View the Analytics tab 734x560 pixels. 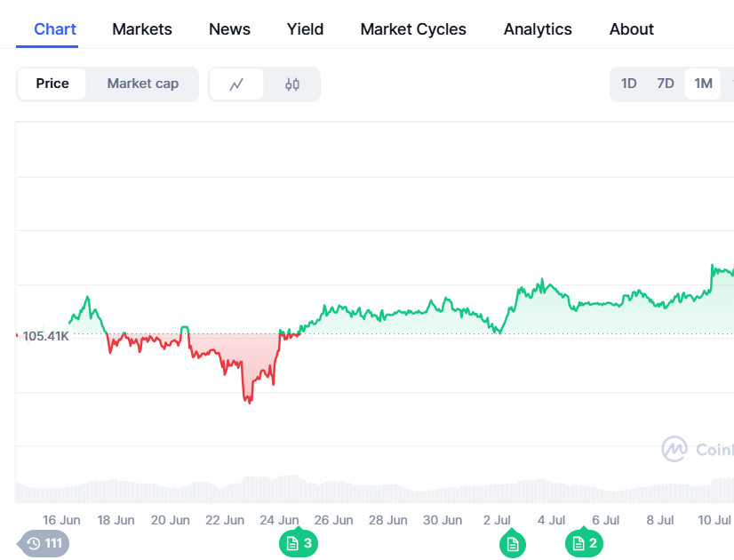(538, 29)
